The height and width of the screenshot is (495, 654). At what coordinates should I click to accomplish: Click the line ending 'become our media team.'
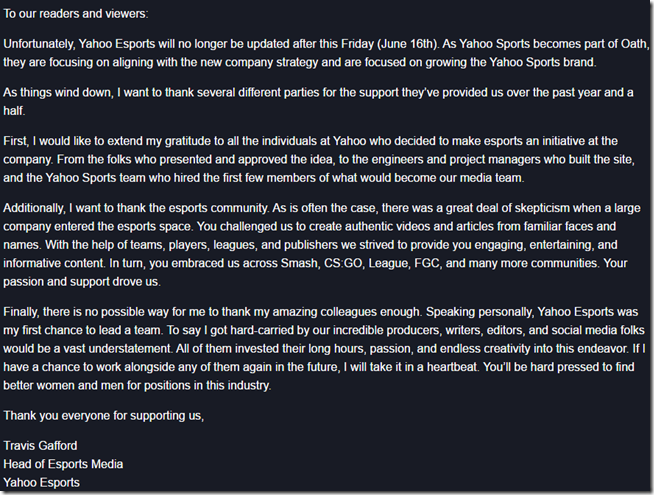tap(264, 178)
